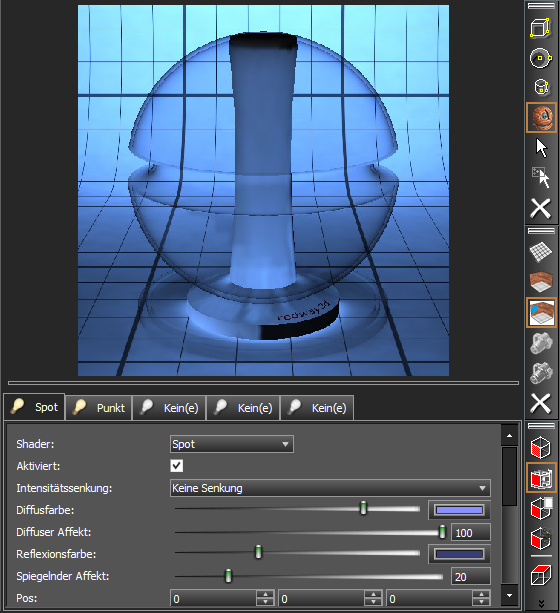Screen dimensions: 560x613
Task: Click the Spiegelnder Affekt: label
Action: pos(63,576)
